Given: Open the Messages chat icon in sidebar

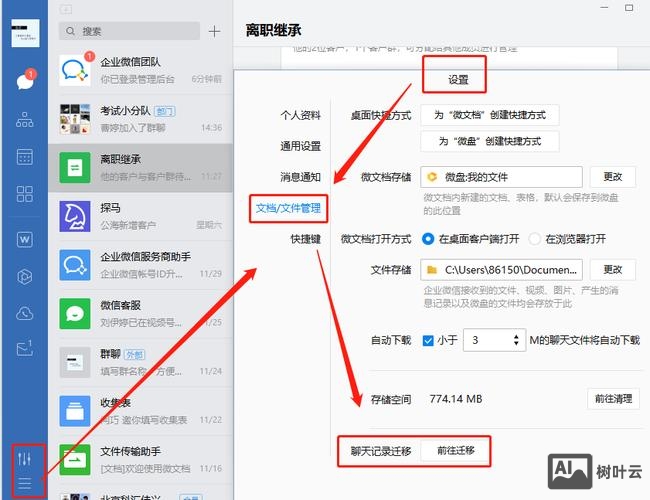Looking at the screenshot, I should [25, 81].
